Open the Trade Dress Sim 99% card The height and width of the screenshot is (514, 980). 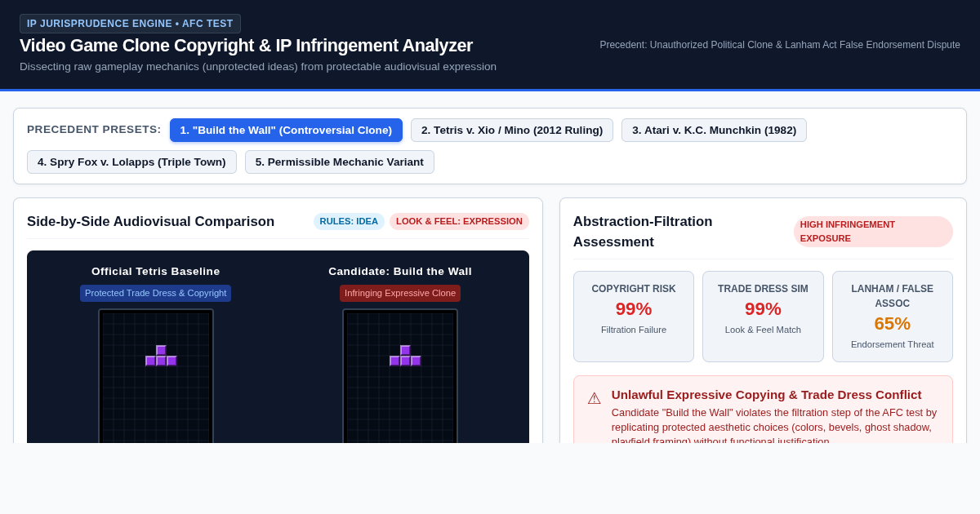(763, 317)
